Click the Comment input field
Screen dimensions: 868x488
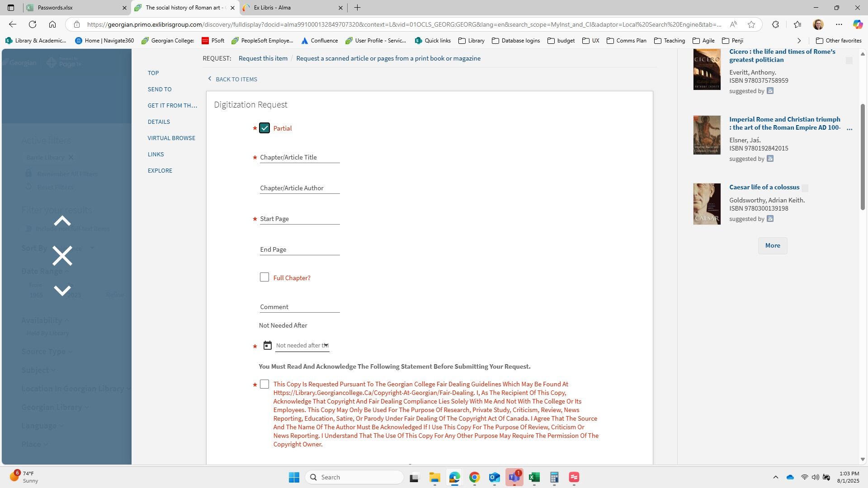300,307
